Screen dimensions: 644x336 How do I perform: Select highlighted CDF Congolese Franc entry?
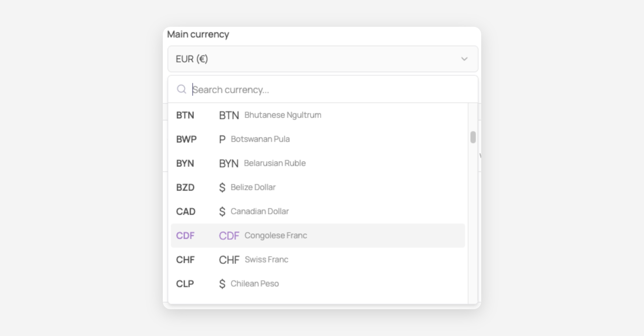pyautogui.click(x=318, y=236)
